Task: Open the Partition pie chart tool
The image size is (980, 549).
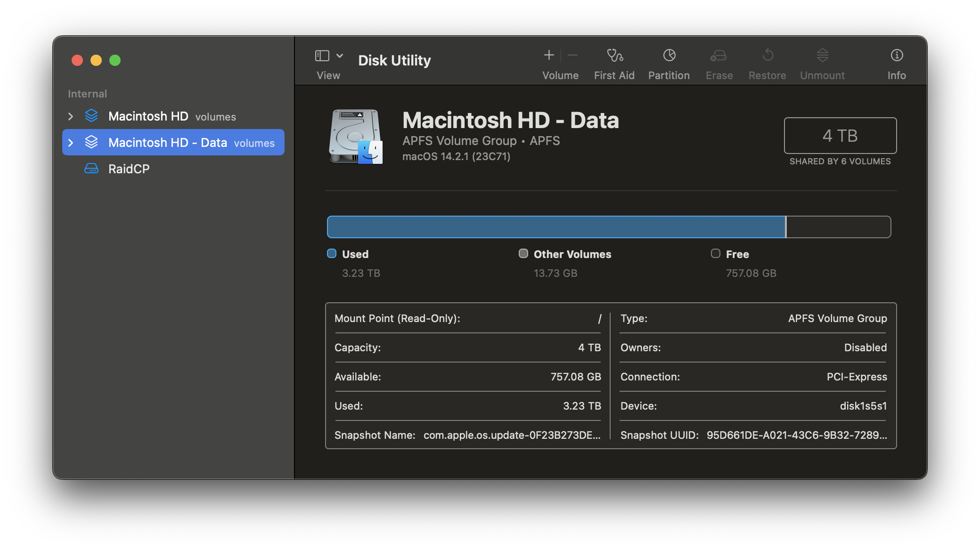Action: point(669,56)
